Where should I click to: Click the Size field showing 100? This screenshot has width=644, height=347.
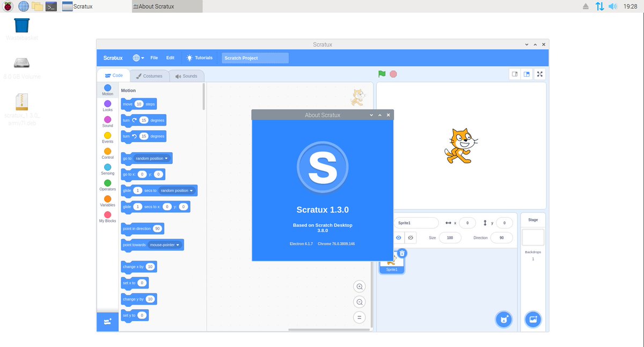click(450, 238)
